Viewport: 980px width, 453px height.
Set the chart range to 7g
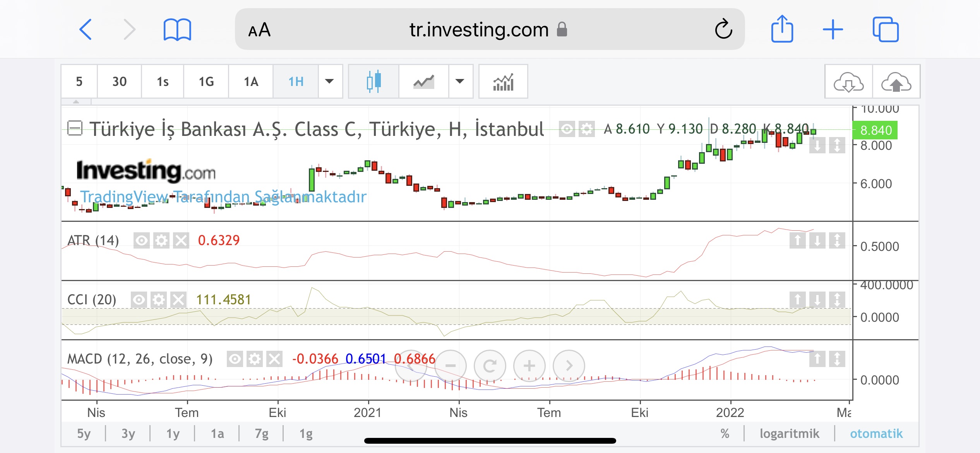point(262,434)
